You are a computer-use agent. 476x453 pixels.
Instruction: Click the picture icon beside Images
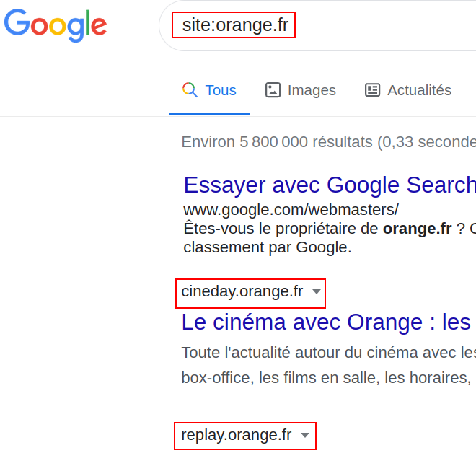[273, 90]
